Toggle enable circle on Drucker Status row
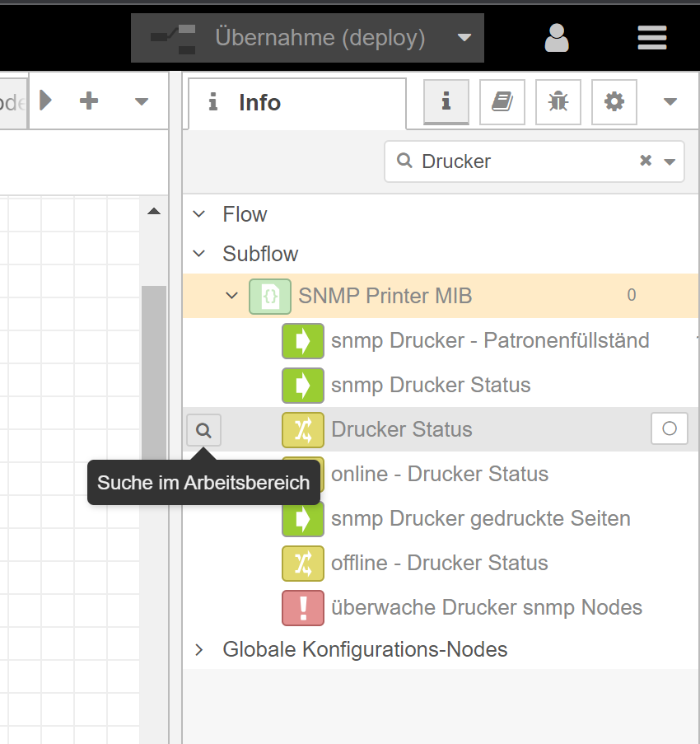The image size is (700, 744). pos(670,428)
